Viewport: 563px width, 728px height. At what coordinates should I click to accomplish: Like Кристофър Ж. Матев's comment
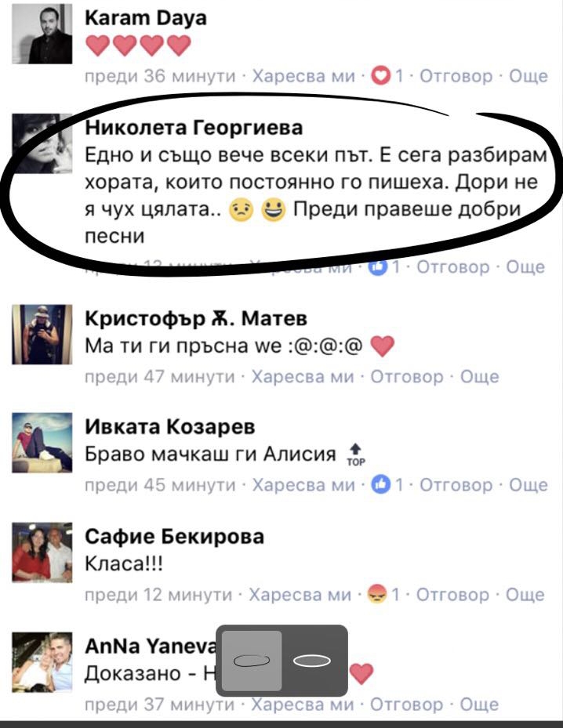[x=303, y=376]
